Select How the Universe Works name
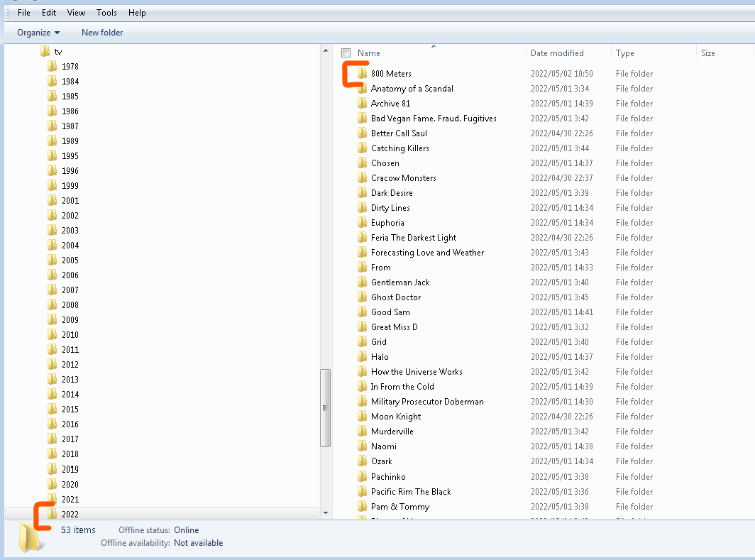 (x=417, y=372)
